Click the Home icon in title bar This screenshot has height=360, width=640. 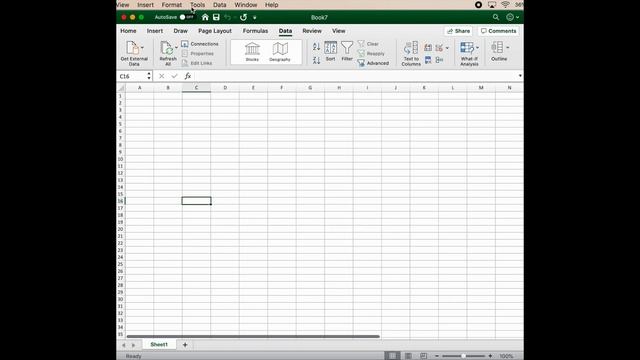coord(205,17)
